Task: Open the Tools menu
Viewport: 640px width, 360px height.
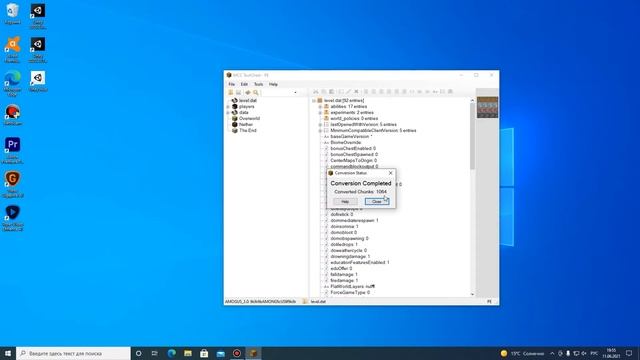Action: 258,84
